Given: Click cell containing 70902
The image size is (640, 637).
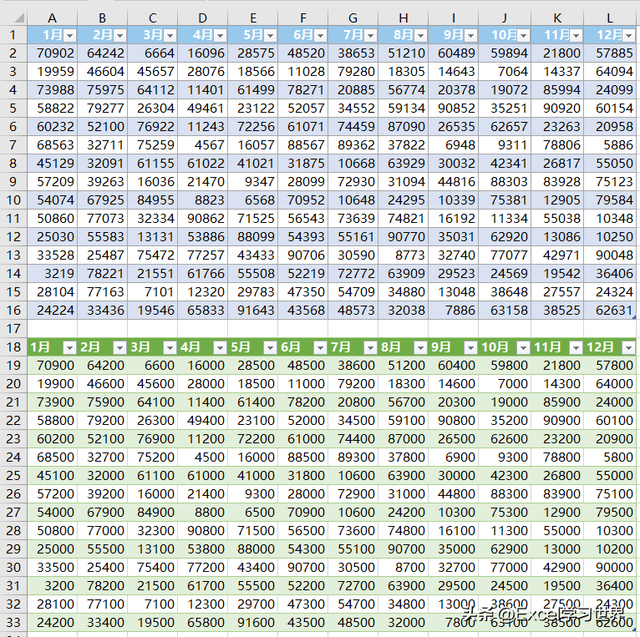Looking at the screenshot, I should click(52, 53).
